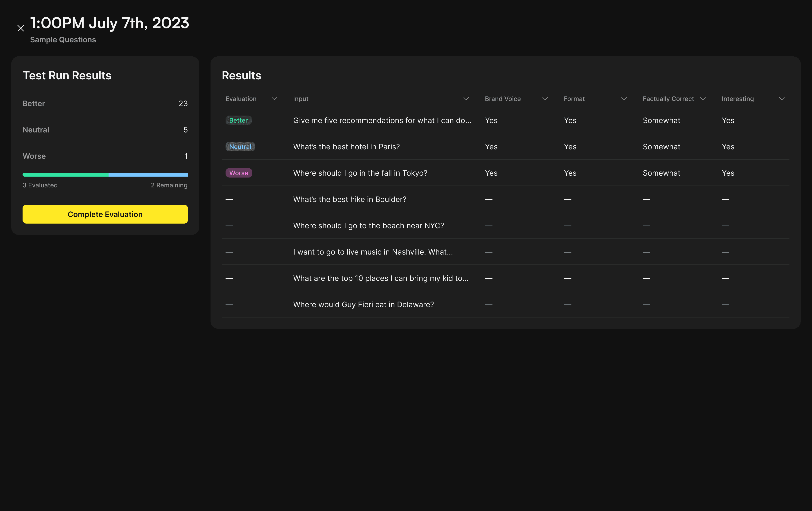Click the purple Worse evaluation badge
Image resolution: width=812 pixels, height=511 pixels.
[238, 173]
